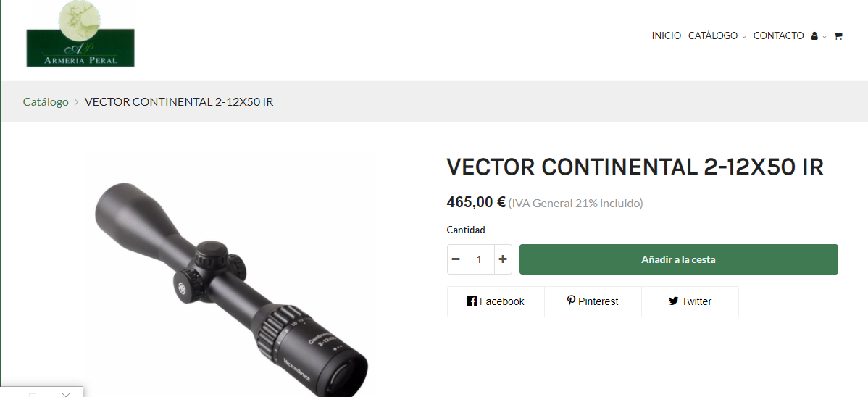This screenshot has width=868, height=397.
Task: Follow the Catálogo breadcrumb link
Action: (x=46, y=102)
